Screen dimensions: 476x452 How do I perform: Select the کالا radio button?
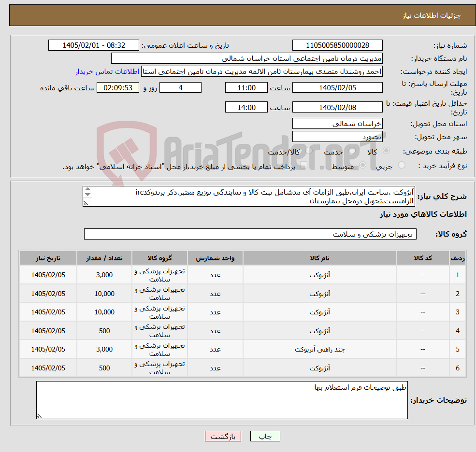(x=387, y=151)
